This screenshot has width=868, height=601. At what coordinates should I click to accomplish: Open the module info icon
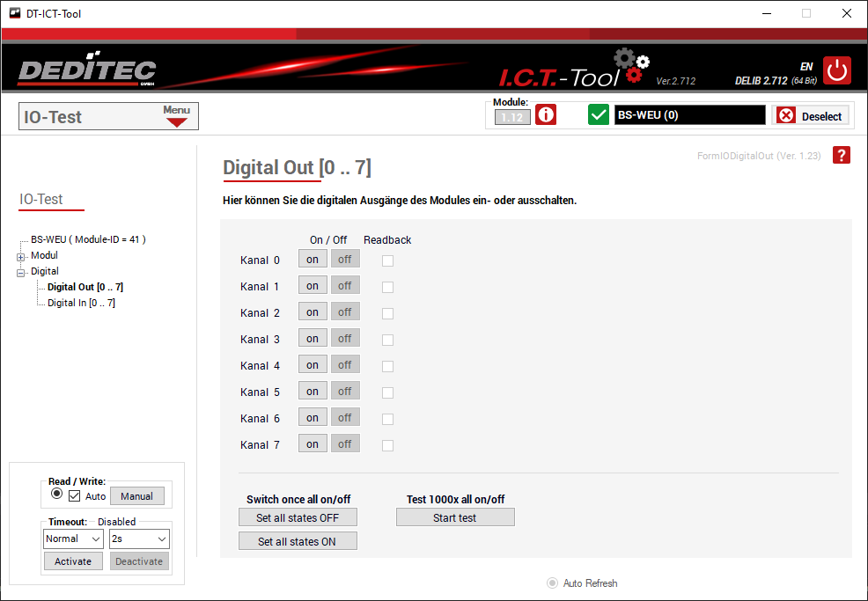546,115
